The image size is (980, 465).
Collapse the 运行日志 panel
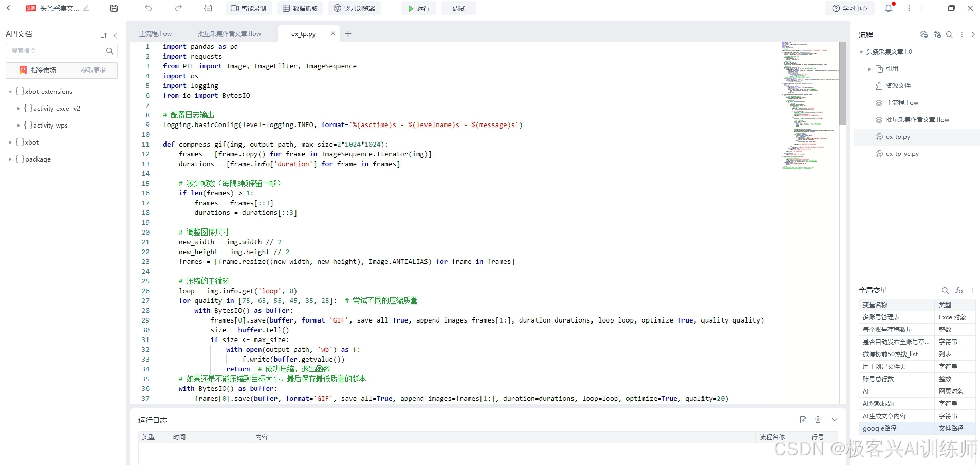[x=835, y=420]
